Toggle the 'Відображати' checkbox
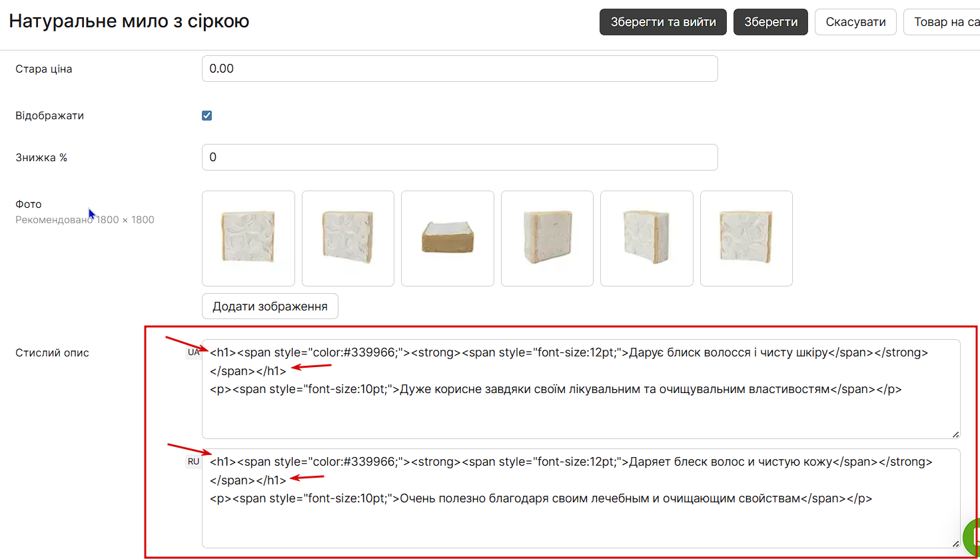 [x=207, y=115]
